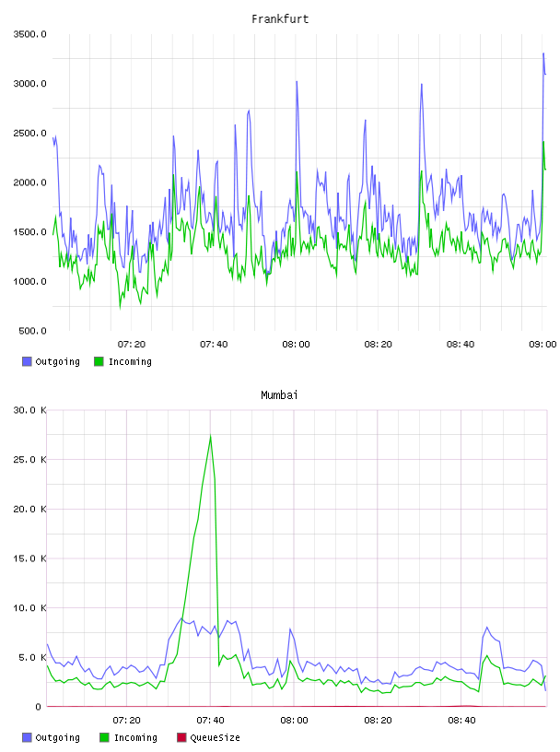Click the 08:20 time label on Mumbai chart
The image size is (560, 752).
click(x=378, y=720)
